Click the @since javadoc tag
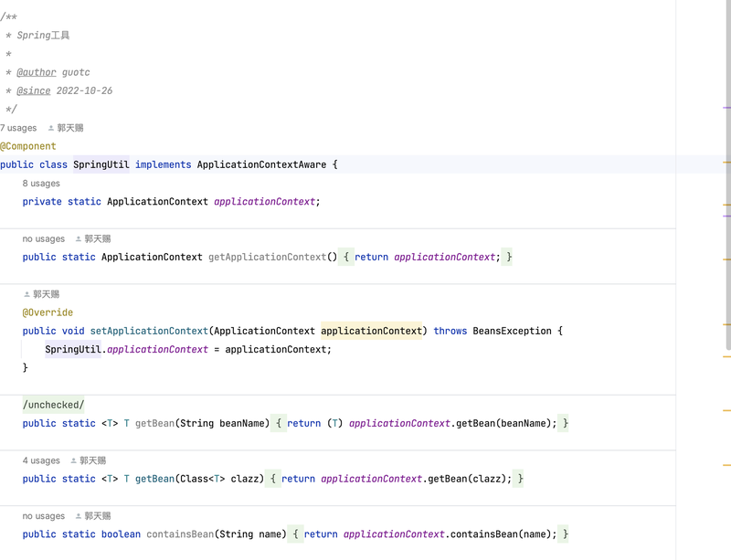 click(34, 91)
